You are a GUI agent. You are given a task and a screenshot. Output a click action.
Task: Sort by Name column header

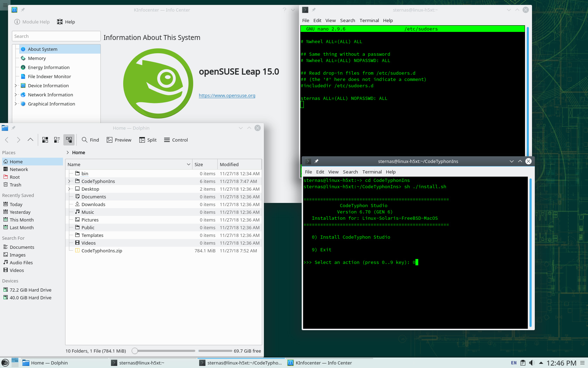point(129,164)
